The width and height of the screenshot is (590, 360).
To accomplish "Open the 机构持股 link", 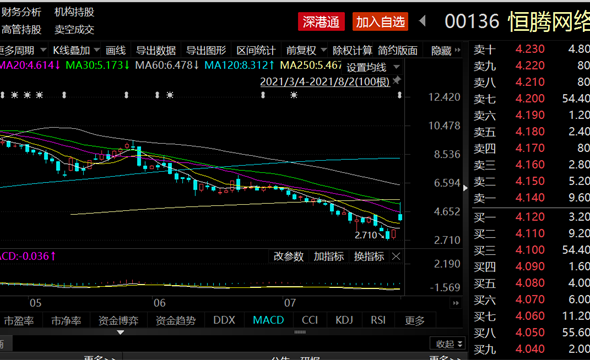I will pos(74,12).
